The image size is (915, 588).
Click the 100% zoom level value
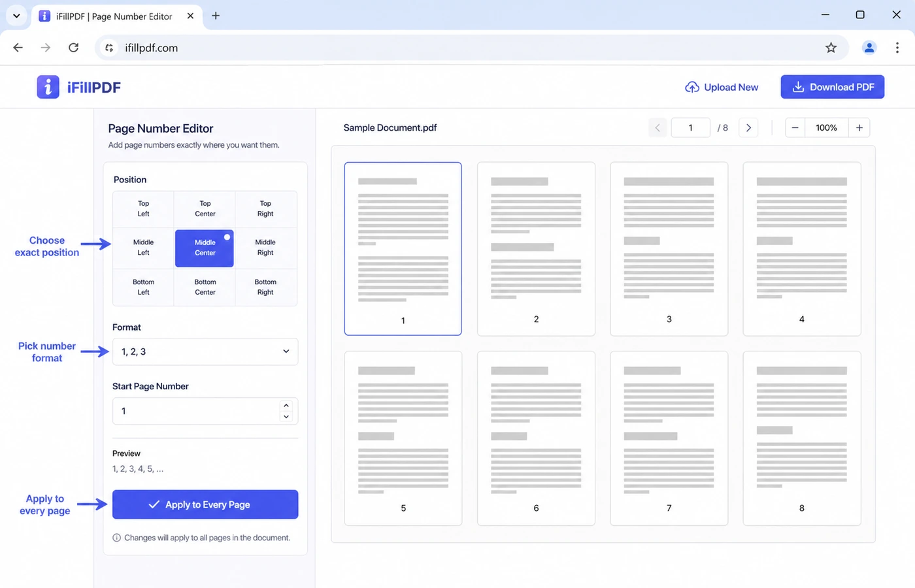827,128
